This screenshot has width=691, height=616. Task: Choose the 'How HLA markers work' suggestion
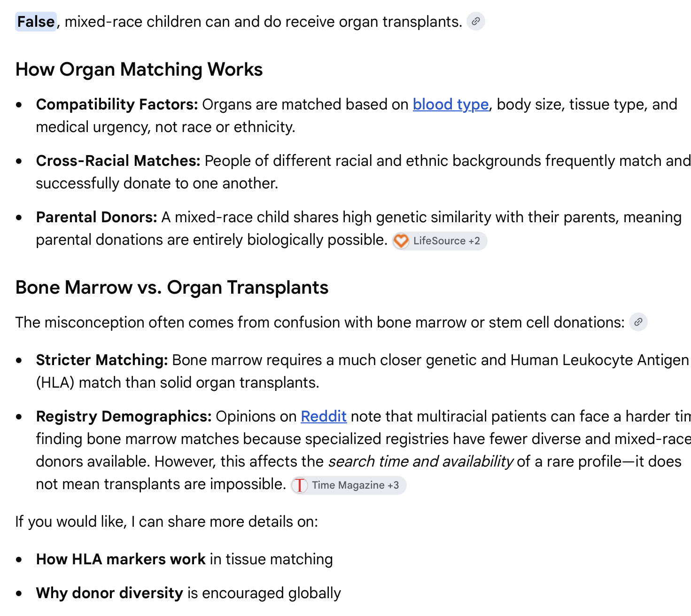pyautogui.click(x=121, y=559)
